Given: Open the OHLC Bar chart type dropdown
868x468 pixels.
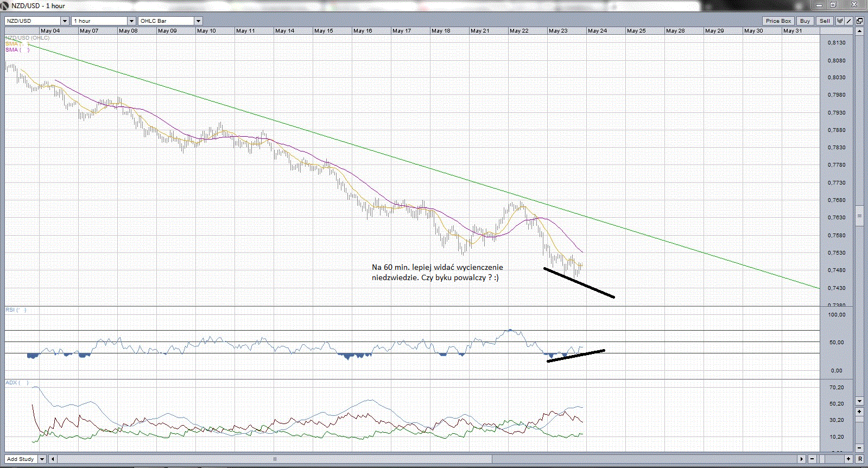Looking at the screenshot, I should tap(198, 21).
